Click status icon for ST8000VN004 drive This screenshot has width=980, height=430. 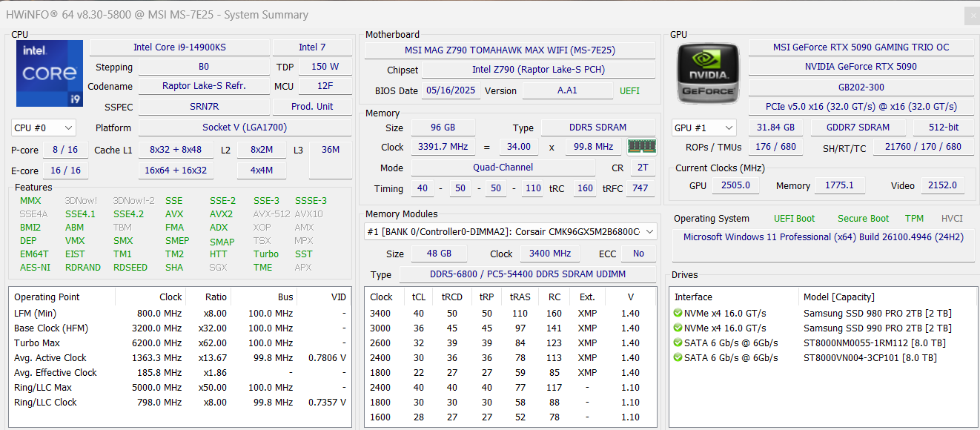(678, 358)
